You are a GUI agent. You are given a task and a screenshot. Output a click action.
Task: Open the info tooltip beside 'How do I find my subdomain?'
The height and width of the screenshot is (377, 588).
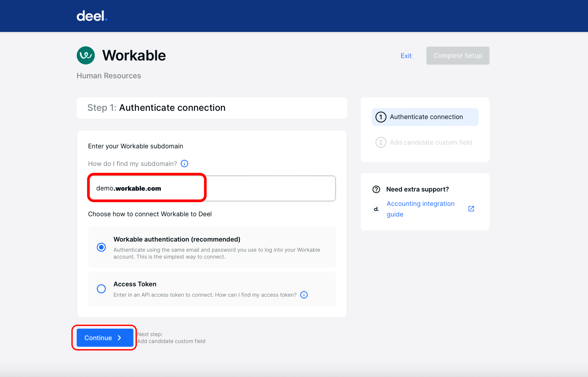184,163
